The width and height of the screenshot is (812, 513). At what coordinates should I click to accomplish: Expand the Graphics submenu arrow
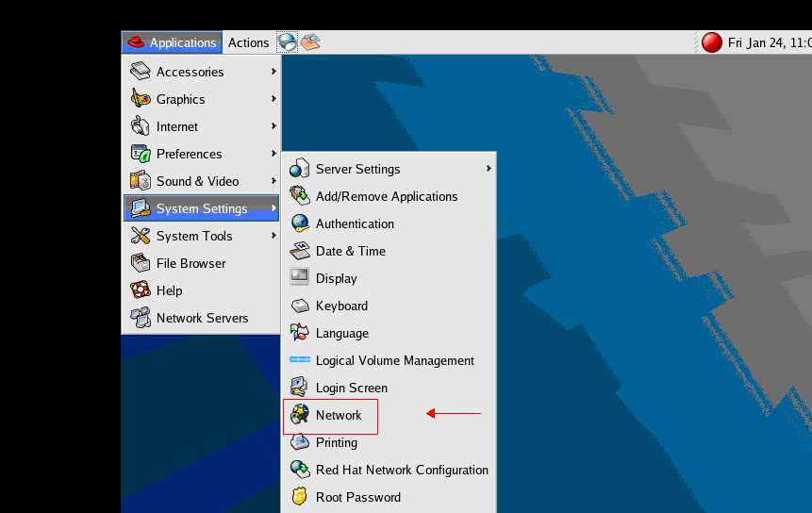[273, 98]
